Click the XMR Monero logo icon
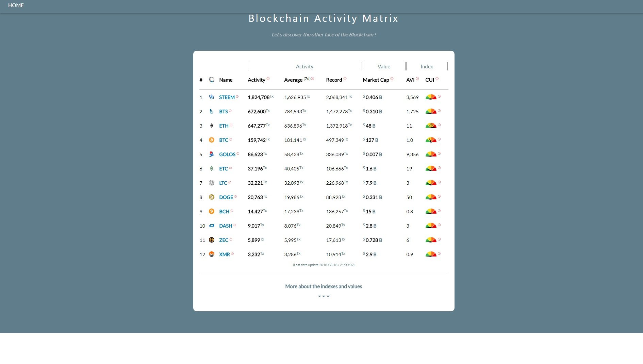This screenshot has width=643, height=364. [212, 254]
